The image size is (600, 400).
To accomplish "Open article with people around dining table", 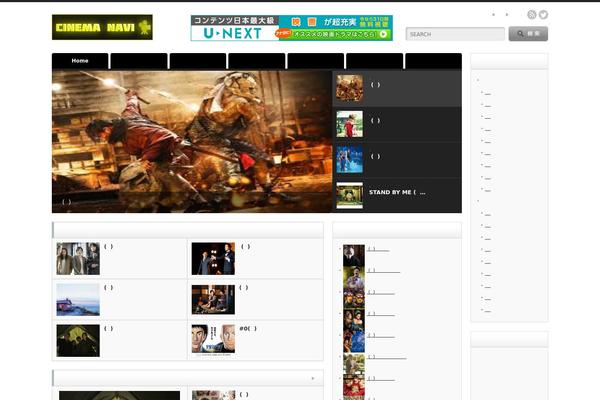I will pyautogui.click(x=213, y=299).
